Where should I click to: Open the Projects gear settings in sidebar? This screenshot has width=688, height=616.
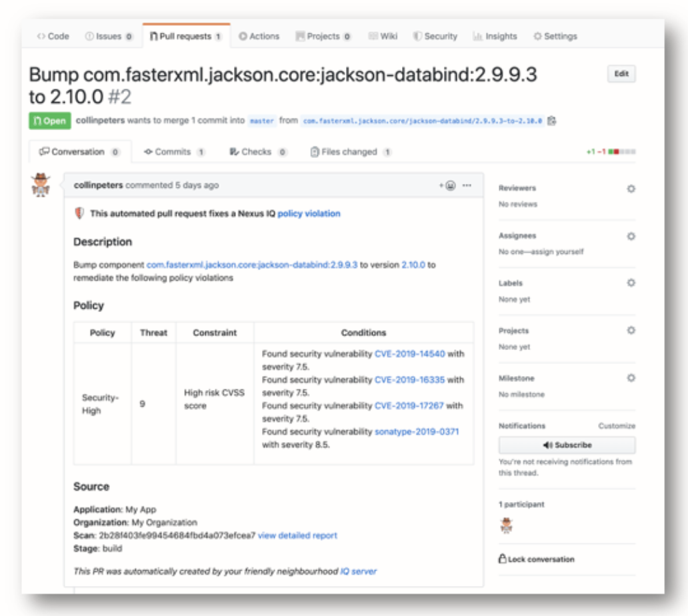(631, 331)
